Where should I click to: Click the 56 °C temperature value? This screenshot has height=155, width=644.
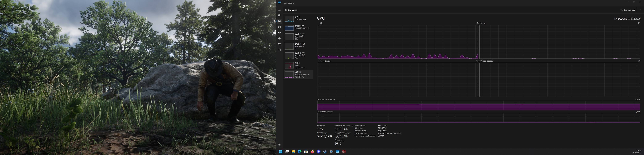click(x=338, y=144)
